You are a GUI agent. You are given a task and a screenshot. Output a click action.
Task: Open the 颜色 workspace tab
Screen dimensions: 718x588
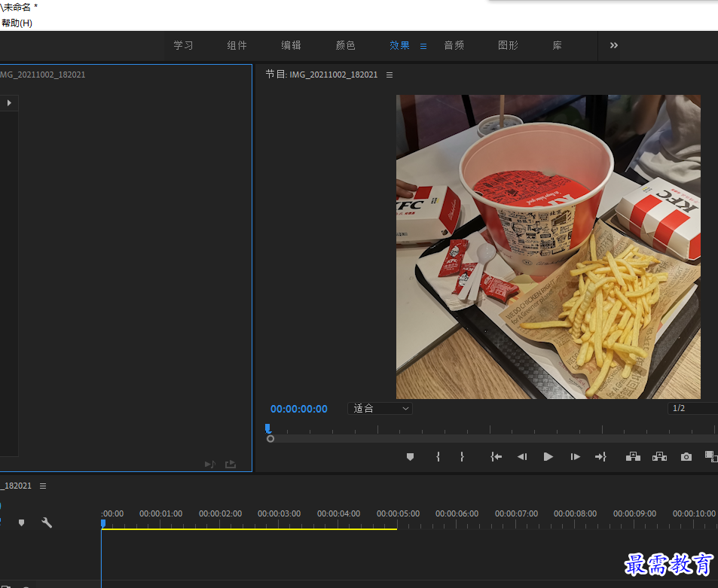(345, 45)
